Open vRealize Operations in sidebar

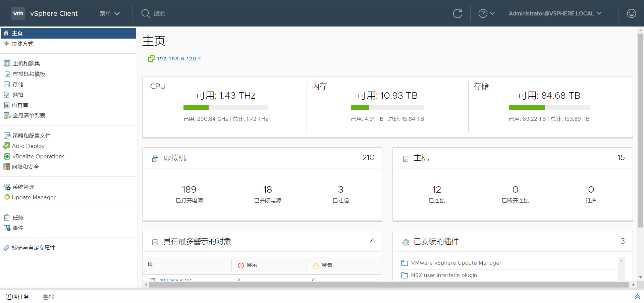tap(39, 156)
